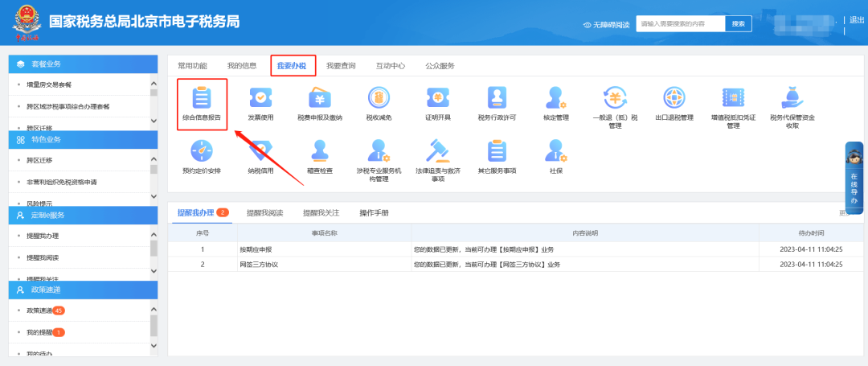Screen dimensions: 868x366
Task: Click 按期应申报 in the table
Action: (x=255, y=249)
